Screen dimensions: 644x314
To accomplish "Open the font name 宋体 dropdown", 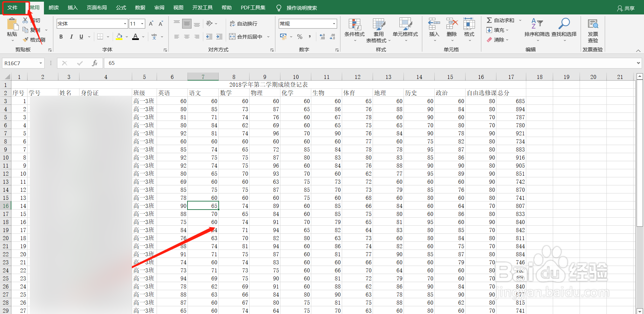I will (x=125, y=24).
